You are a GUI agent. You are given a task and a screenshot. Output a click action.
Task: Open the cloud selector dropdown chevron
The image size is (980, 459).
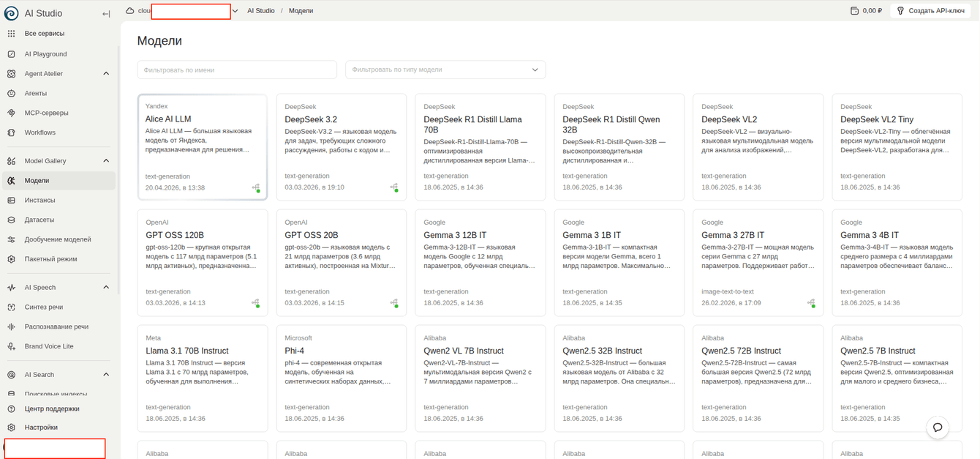[235, 11]
